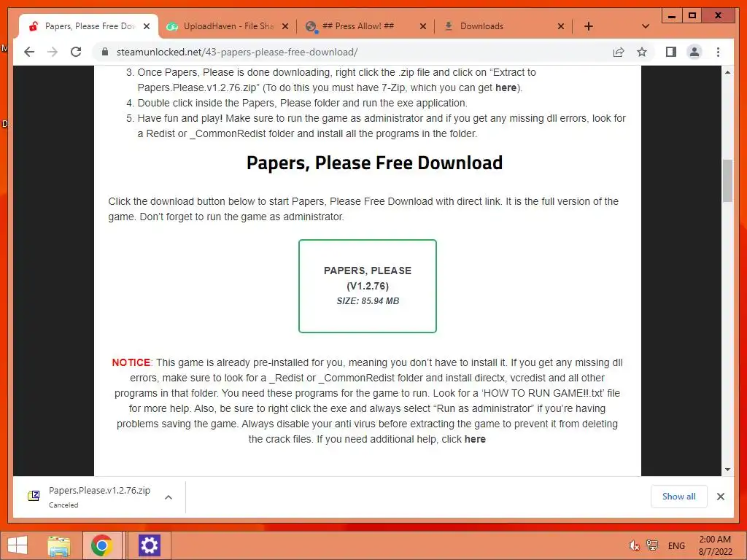Image resolution: width=747 pixels, height=560 pixels.
Task: Click the page scrollbar up arrow
Action: pos(727,72)
